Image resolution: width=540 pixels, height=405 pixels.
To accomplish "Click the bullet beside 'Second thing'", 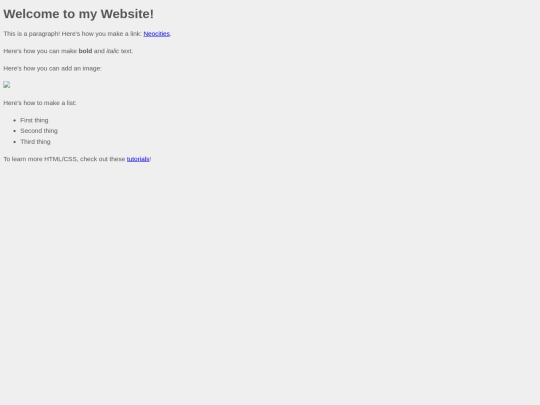I will [14, 131].
